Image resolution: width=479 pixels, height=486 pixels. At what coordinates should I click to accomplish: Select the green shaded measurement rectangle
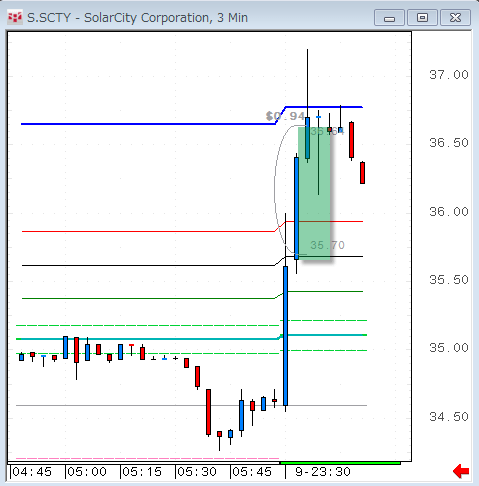coord(314,193)
